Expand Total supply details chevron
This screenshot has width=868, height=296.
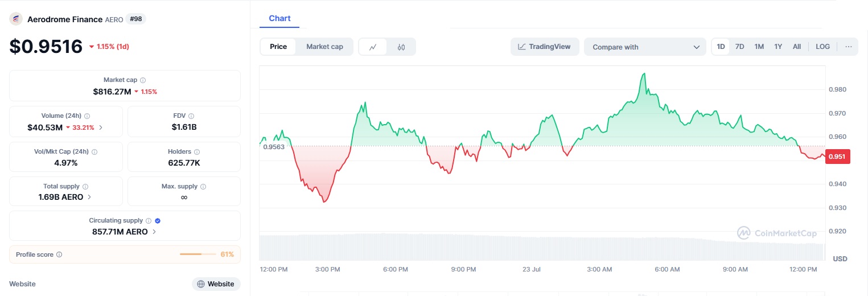(89, 197)
